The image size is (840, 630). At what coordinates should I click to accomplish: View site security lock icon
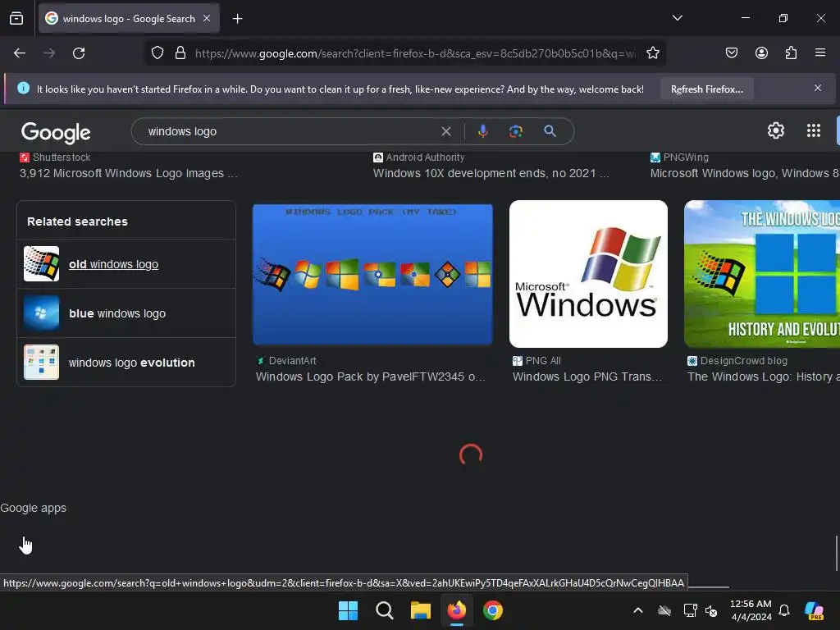pyautogui.click(x=180, y=53)
